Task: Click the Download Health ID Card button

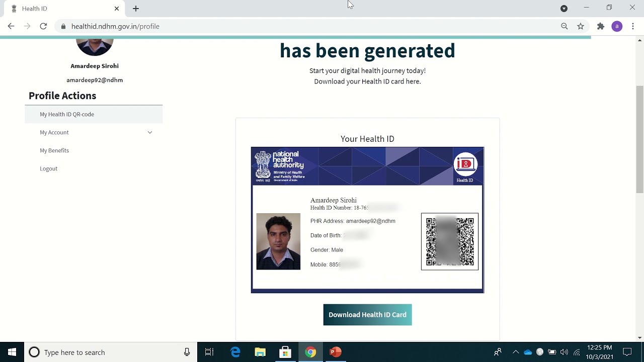Action: (367, 315)
